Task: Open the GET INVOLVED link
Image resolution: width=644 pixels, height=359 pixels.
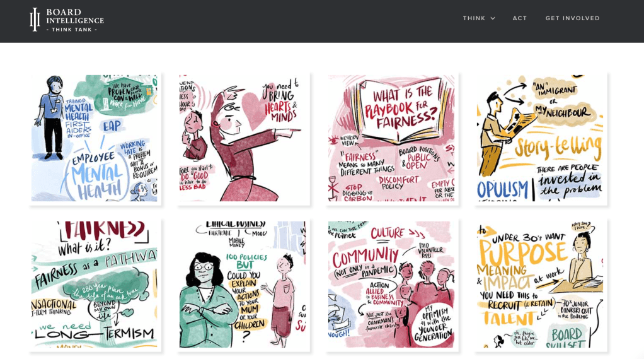Action: 572,18
